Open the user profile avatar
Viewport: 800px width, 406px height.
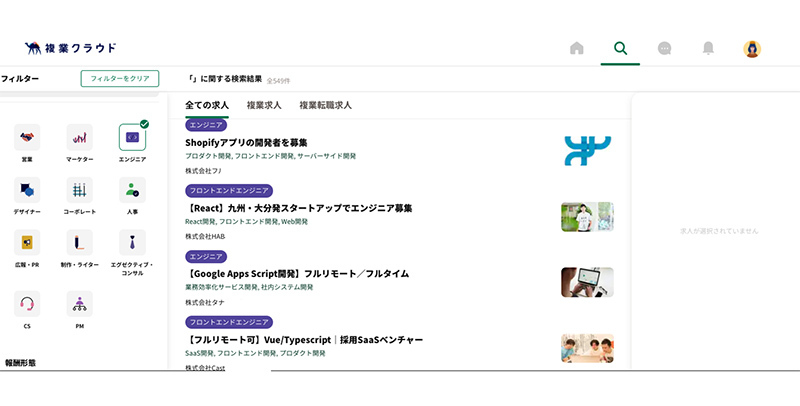(x=752, y=48)
